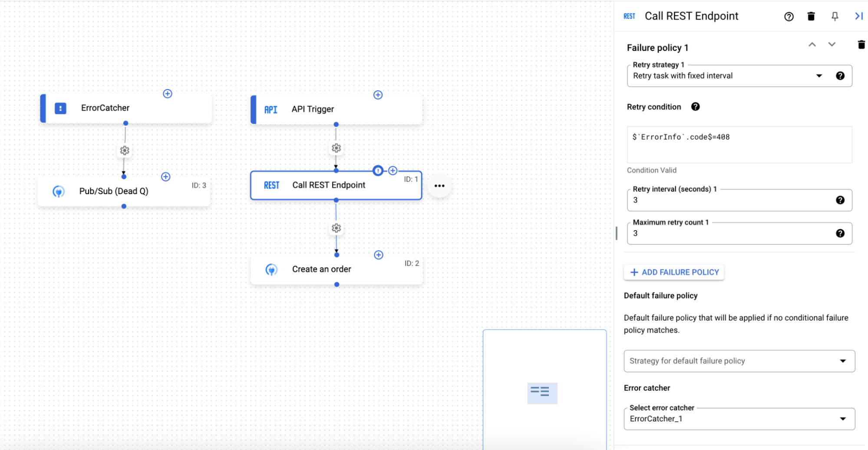Screen dimensions: 868x450
Task: Click the error badge on Call REST Endpoint node
Action: (378, 171)
